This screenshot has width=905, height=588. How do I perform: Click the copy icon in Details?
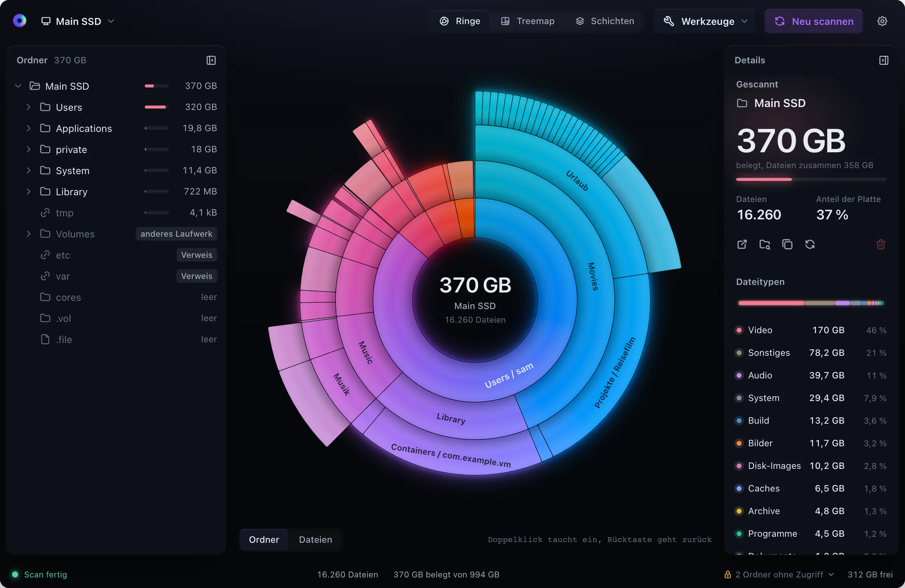(787, 244)
